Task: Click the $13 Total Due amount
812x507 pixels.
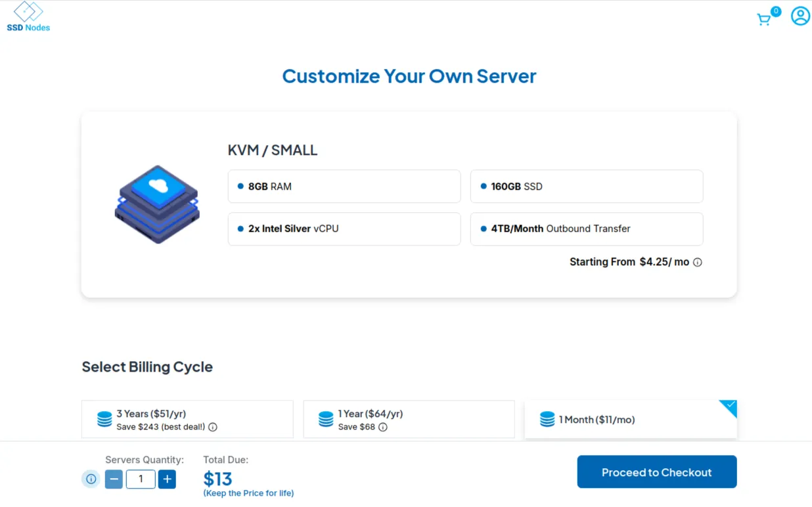Action: [218, 479]
